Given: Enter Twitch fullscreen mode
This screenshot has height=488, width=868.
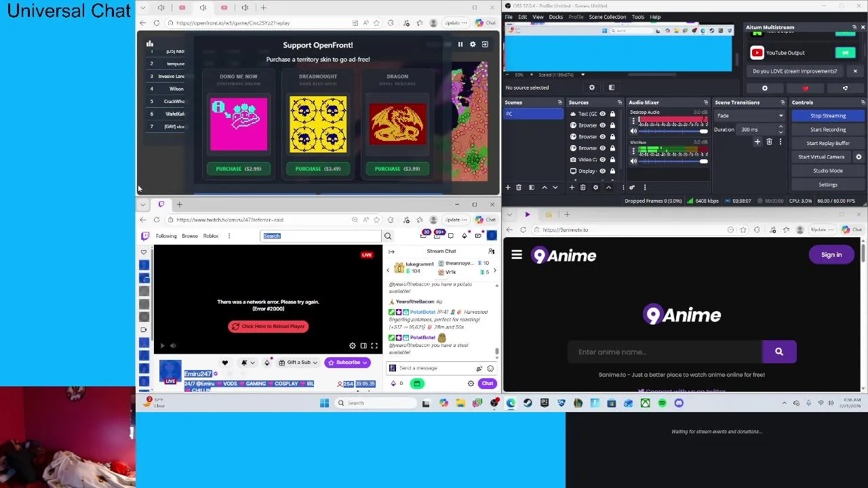Looking at the screenshot, I should (374, 346).
